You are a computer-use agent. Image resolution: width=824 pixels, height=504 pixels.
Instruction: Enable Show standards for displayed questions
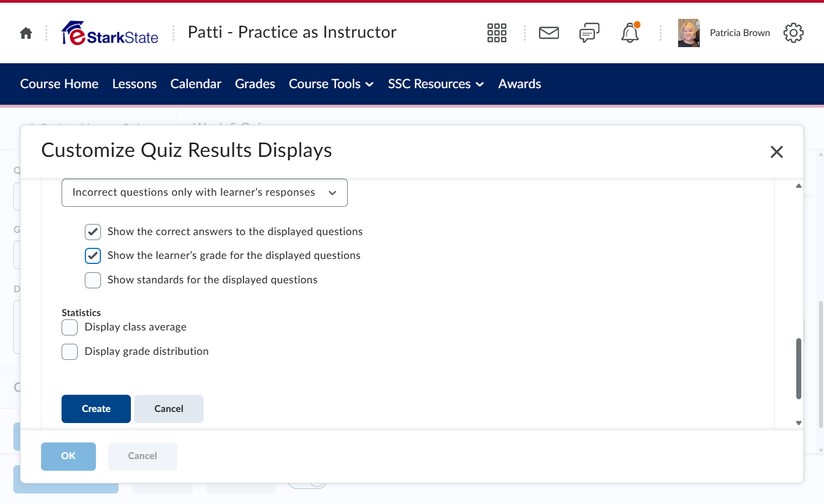tap(93, 280)
